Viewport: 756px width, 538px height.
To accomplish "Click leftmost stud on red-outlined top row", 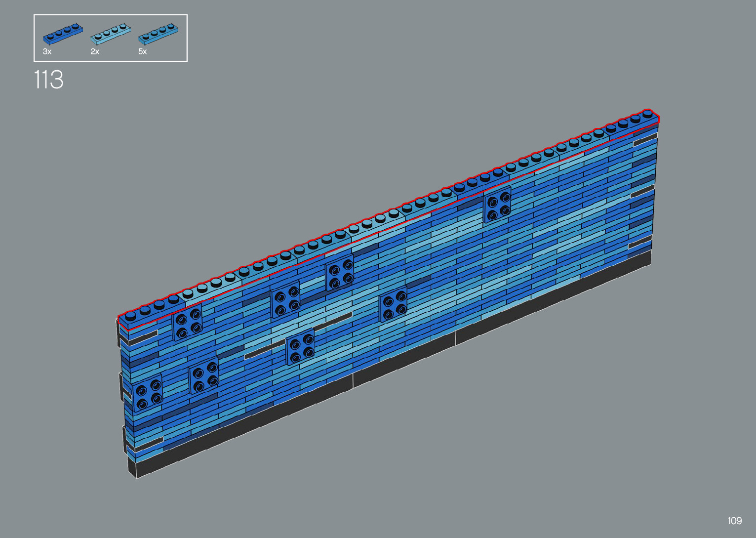I will (130, 315).
